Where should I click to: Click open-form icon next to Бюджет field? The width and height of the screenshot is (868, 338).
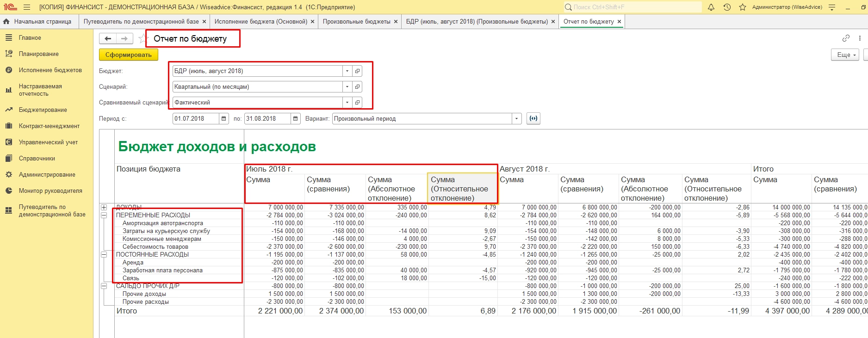tap(357, 71)
